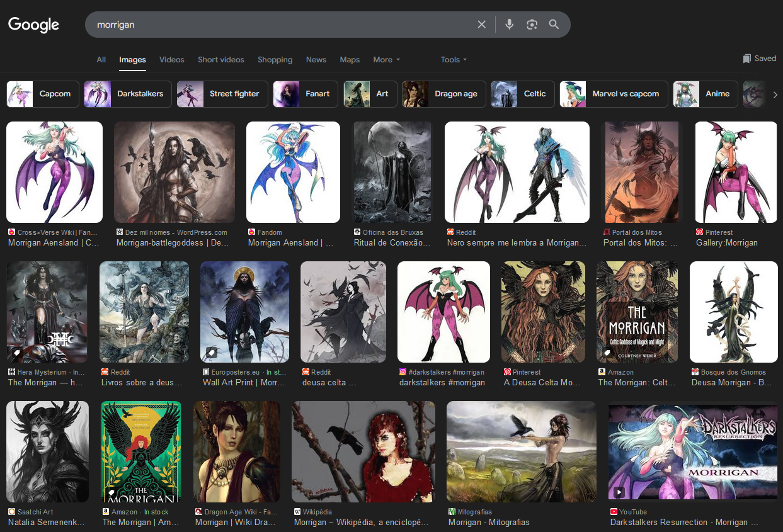Click the YouTube source favicon
Viewport: 783px width, 532px height.
tap(614, 512)
